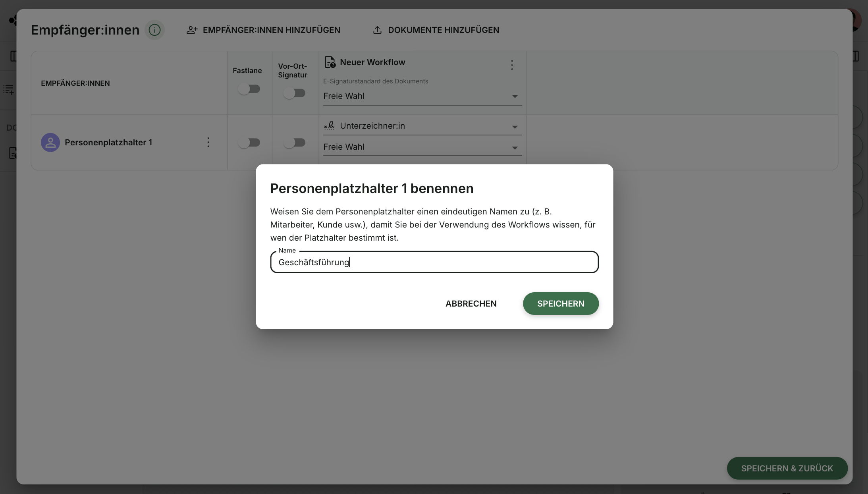This screenshot has width=868, height=494.
Task: Click the signature pen icon beside Unterzeichner:in
Action: (x=329, y=126)
